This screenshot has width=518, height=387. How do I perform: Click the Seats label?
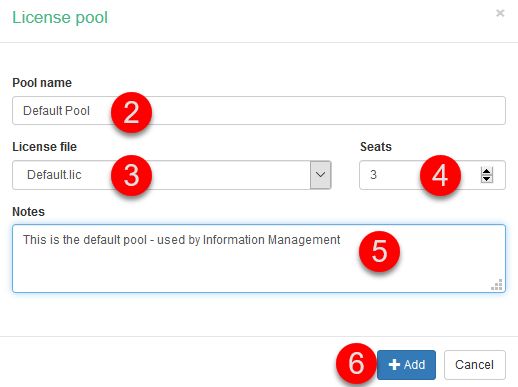click(376, 147)
